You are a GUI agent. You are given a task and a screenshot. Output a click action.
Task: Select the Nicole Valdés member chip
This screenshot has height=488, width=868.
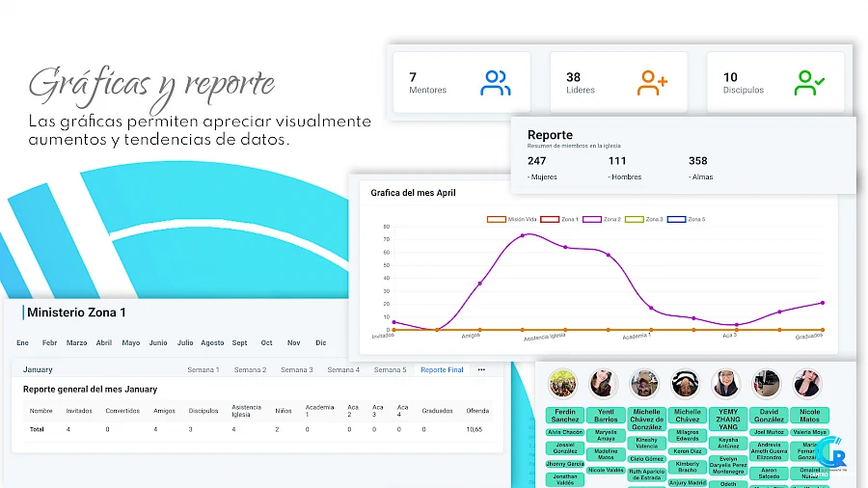[606, 471]
